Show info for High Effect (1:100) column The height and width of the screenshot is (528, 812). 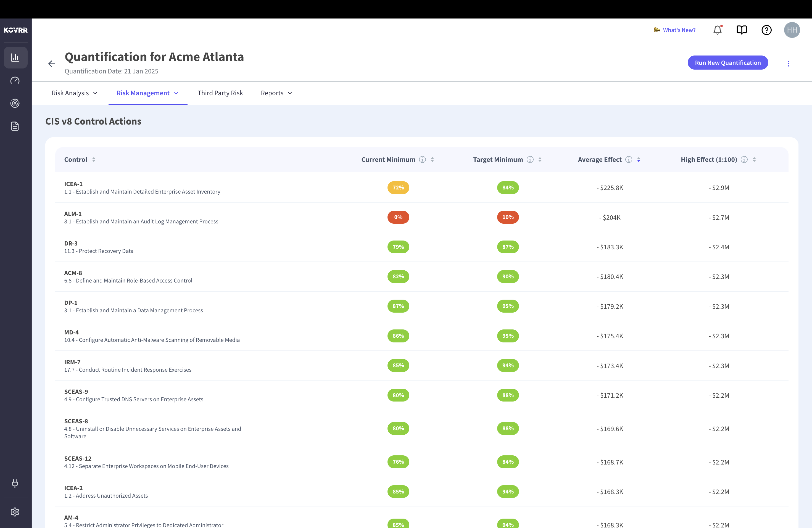(744, 160)
